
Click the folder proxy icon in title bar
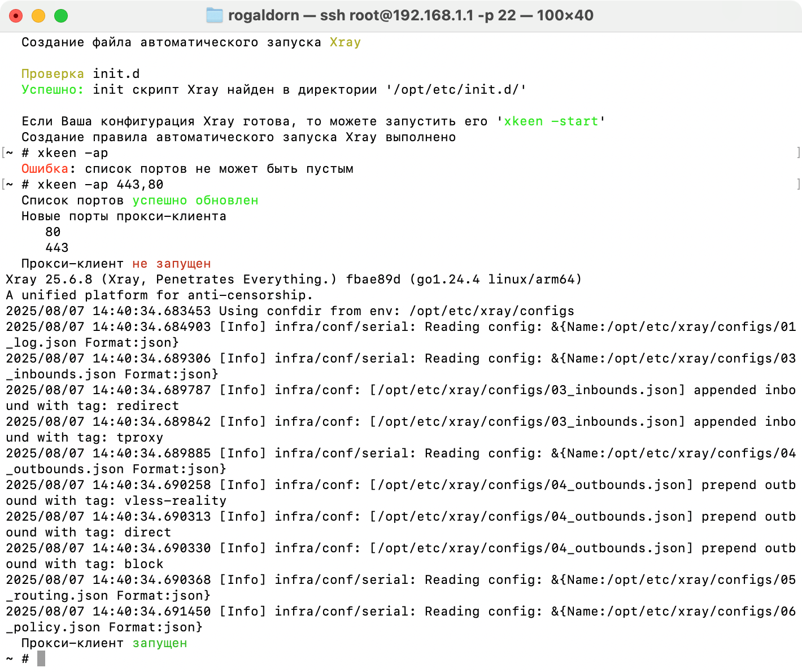click(x=215, y=15)
